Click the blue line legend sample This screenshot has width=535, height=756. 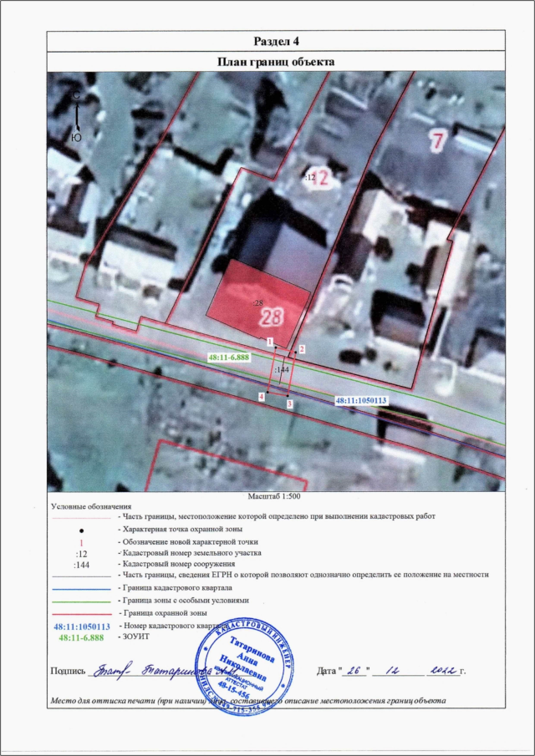point(82,589)
